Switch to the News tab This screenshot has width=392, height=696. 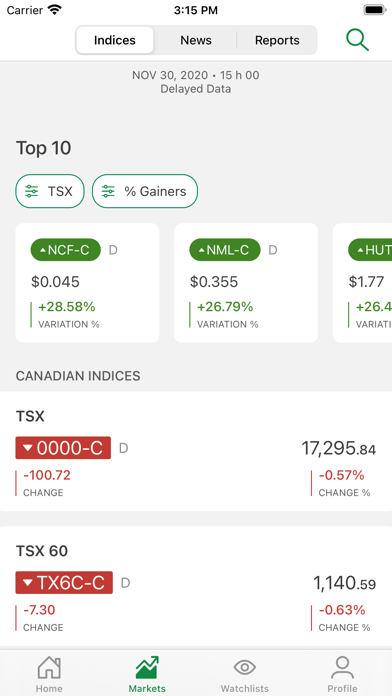[196, 40]
